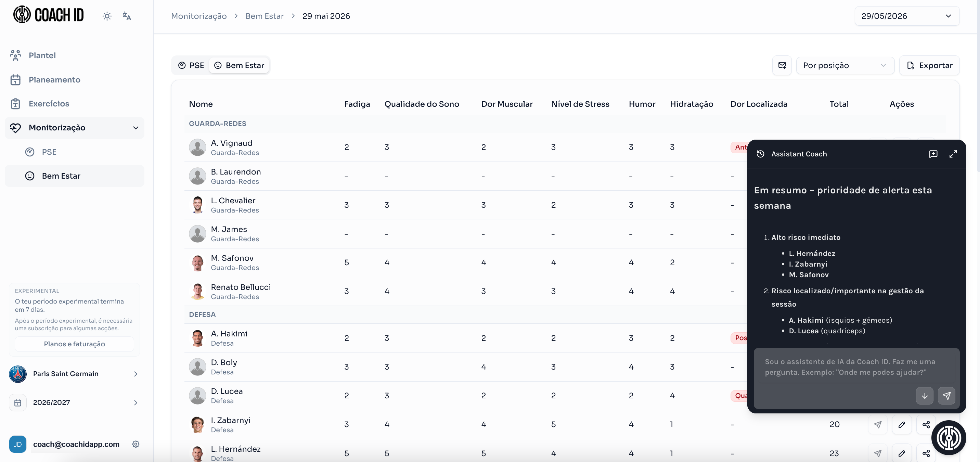Click the Hidratação column header

click(x=691, y=104)
